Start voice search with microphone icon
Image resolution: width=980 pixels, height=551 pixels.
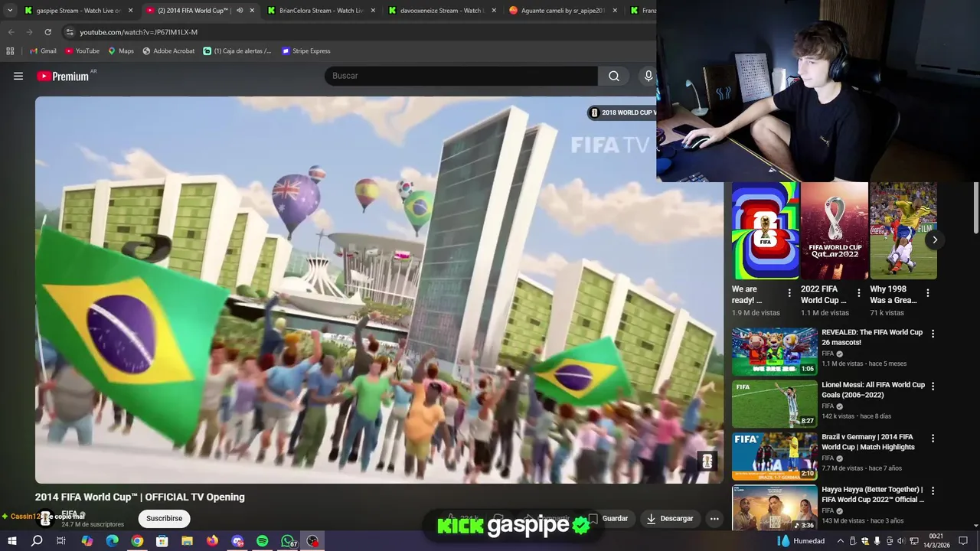coord(648,76)
